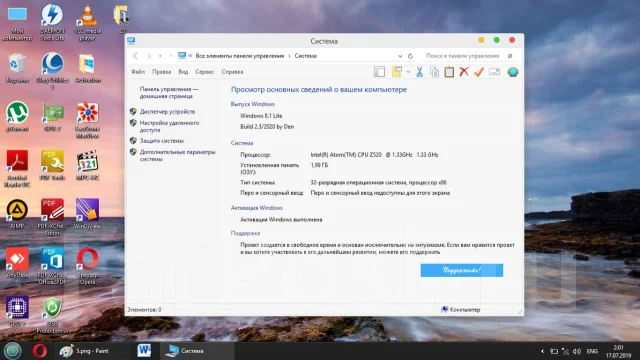
Task: Open recent locations dropdown next to forward arrow
Action: [x=160, y=56]
